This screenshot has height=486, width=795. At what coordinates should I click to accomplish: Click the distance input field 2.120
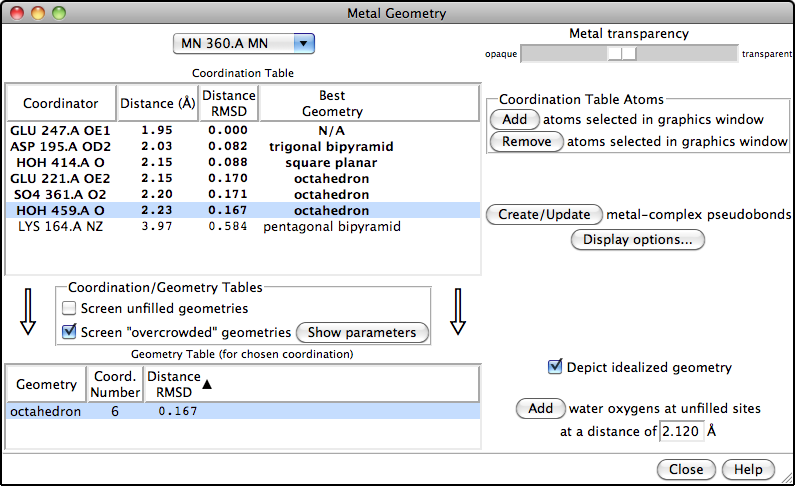[682, 431]
